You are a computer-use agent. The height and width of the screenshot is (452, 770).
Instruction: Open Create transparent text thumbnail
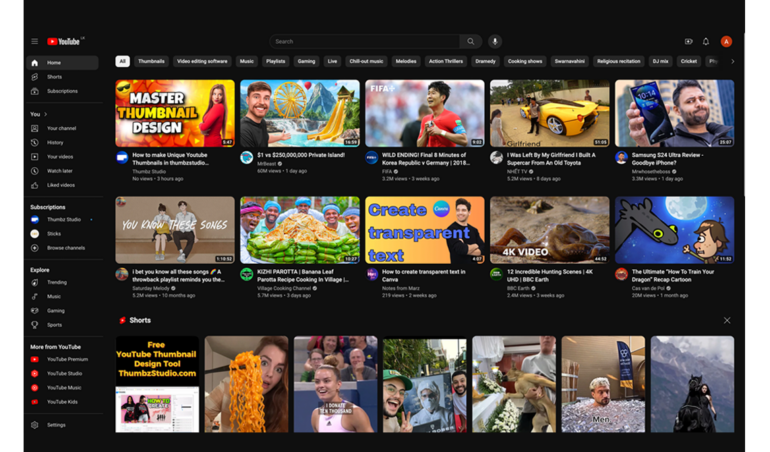(425, 230)
